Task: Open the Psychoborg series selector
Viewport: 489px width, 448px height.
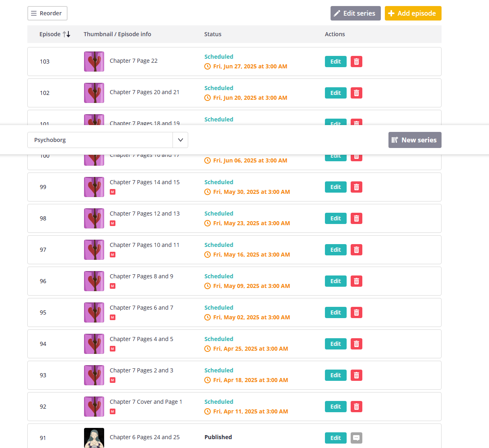Action: click(x=100, y=140)
